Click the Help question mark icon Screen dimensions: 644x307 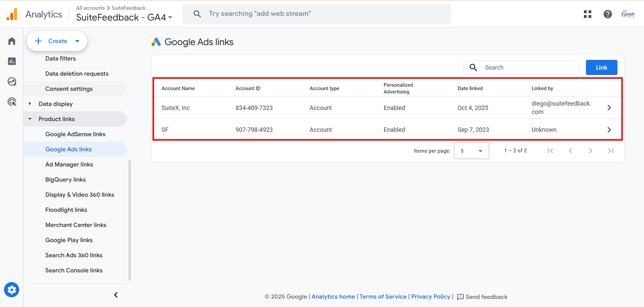607,14
